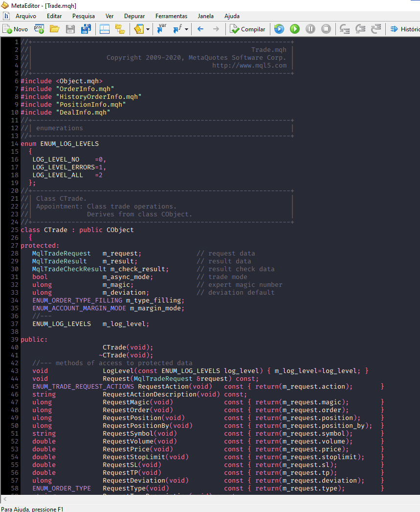420x512 pixels.
Task: Open the Ferramentas menu
Action: point(171,16)
